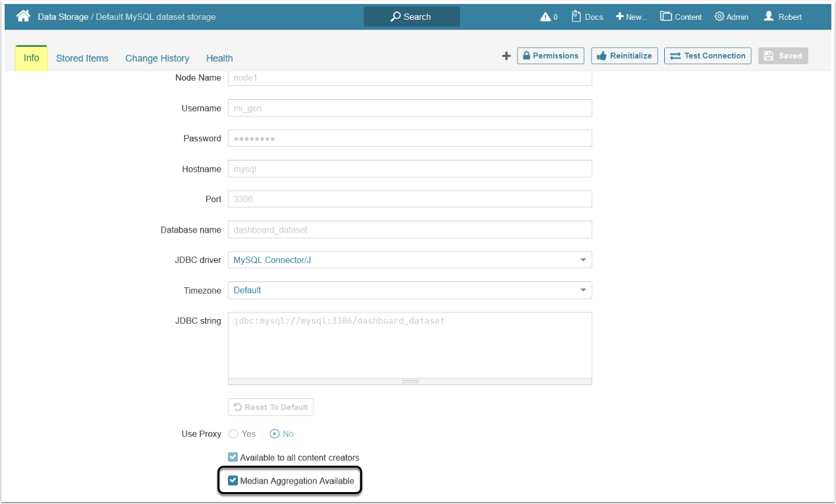Open the Permissions button
This screenshot has height=504, width=836.
551,56
